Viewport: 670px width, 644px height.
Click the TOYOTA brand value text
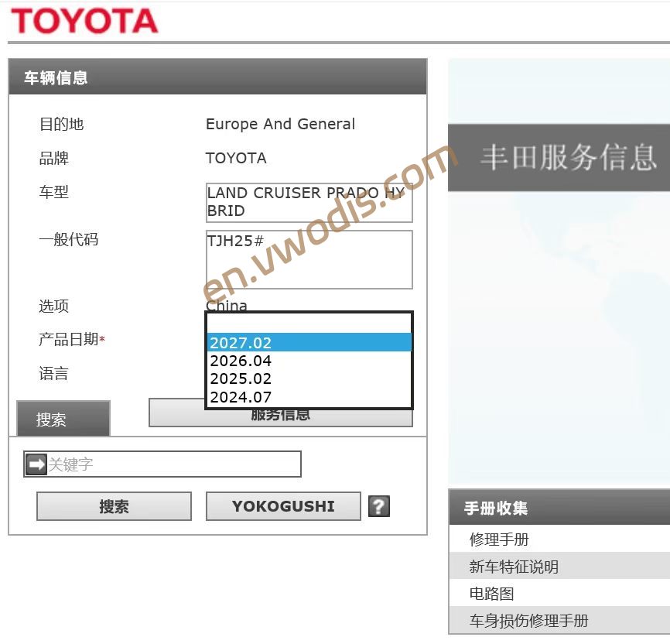(236, 158)
